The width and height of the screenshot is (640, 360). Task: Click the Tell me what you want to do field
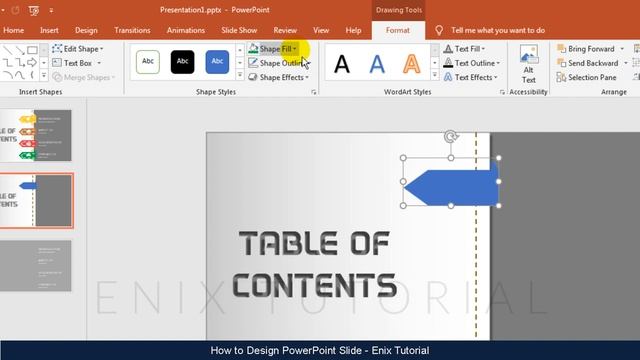[x=498, y=30]
